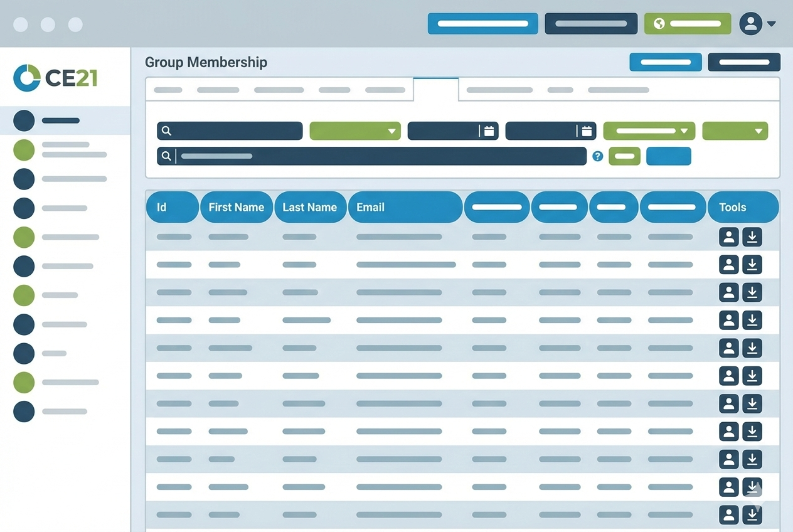
Task: Open the user profile icon in the top bar
Action: tap(751, 24)
